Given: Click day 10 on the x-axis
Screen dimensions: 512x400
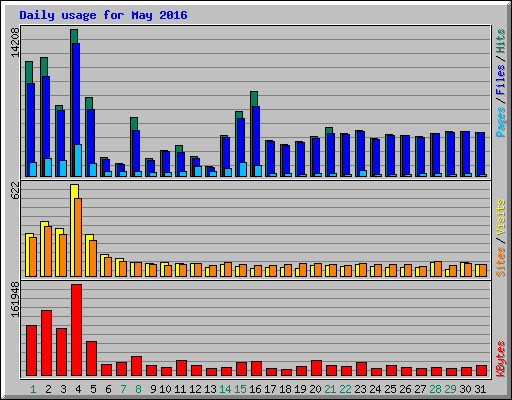Looking at the screenshot, I should click(165, 389).
